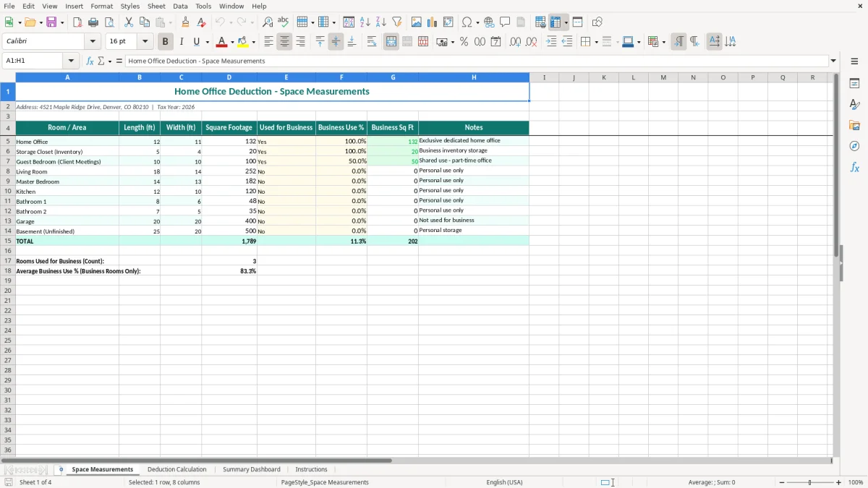Image resolution: width=868 pixels, height=488 pixels.
Task: Adjust the zoom slider
Action: (x=810, y=482)
